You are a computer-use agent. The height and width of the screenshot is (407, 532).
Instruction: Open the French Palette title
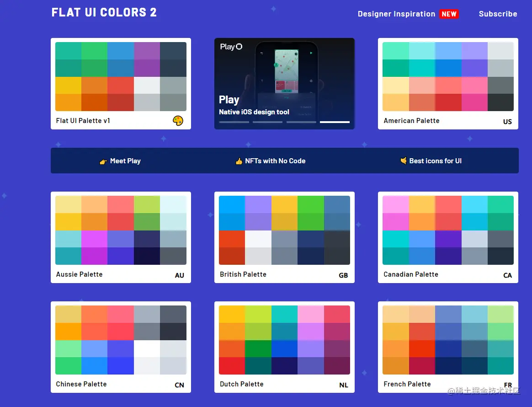point(407,384)
